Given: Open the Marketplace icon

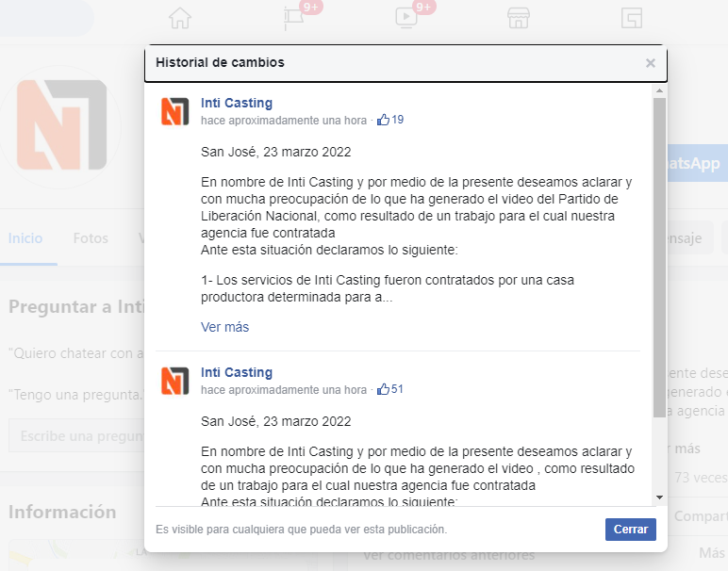Looking at the screenshot, I should (x=517, y=19).
